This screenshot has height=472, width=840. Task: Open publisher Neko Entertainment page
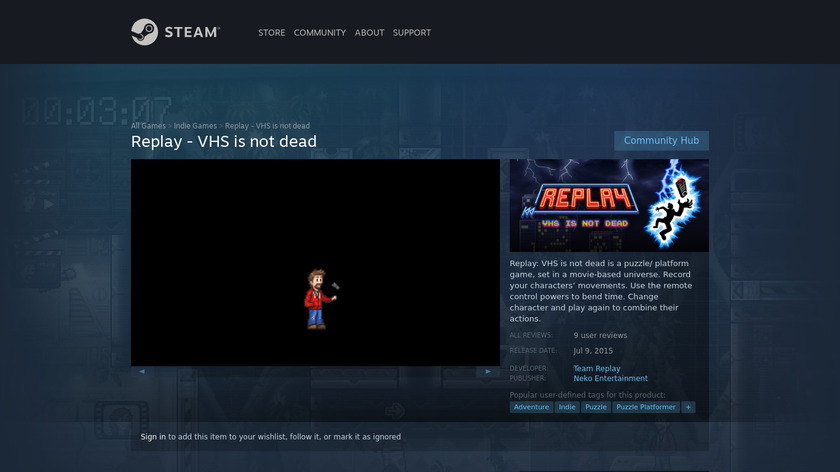pos(610,378)
